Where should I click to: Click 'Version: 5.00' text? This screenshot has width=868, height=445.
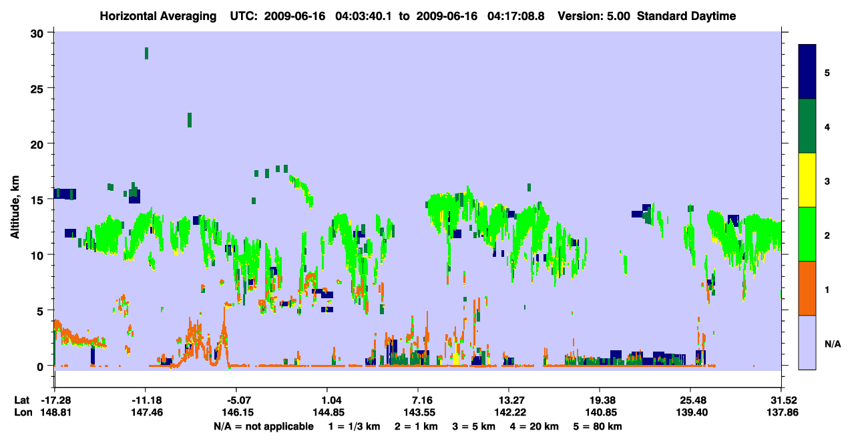[596, 16]
